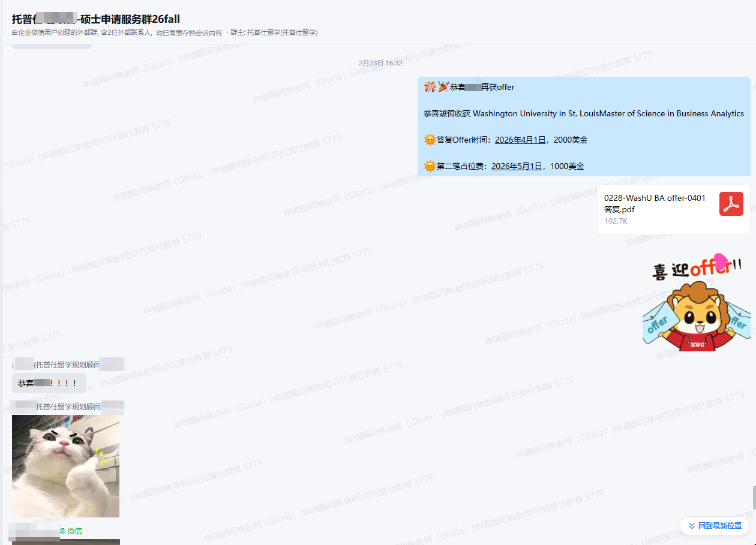The height and width of the screenshot is (545, 756).
Task: Click the Washington University offer text line
Action: (x=583, y=113)
